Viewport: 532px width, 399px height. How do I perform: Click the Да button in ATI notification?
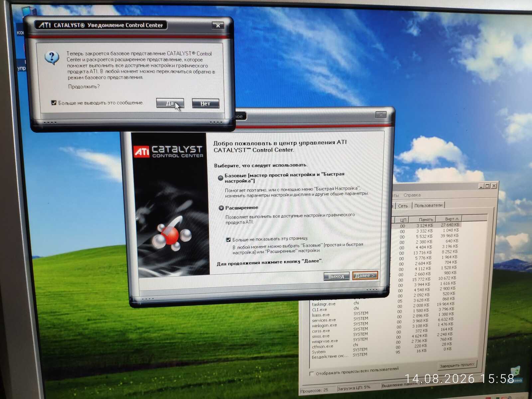[x=170, y=103]
